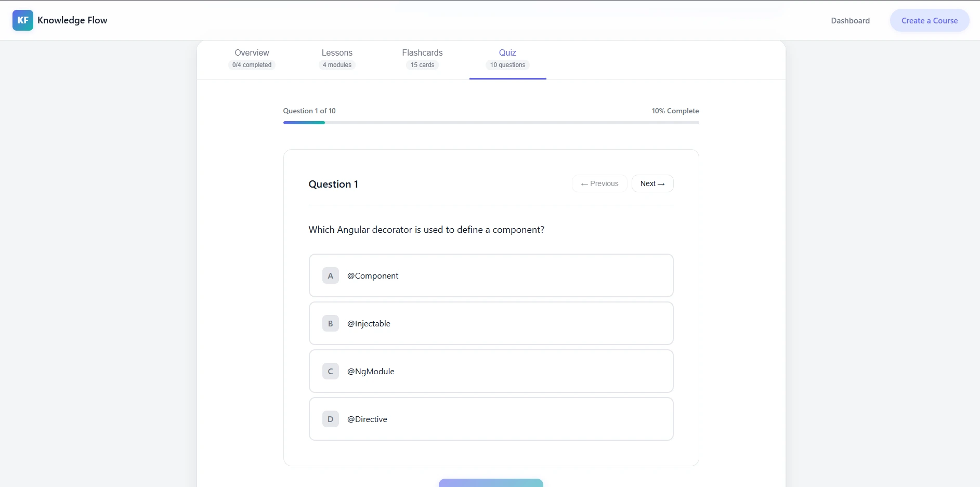
Task: Click the D badge beside @Directive
Action: [x=330, y=419]
